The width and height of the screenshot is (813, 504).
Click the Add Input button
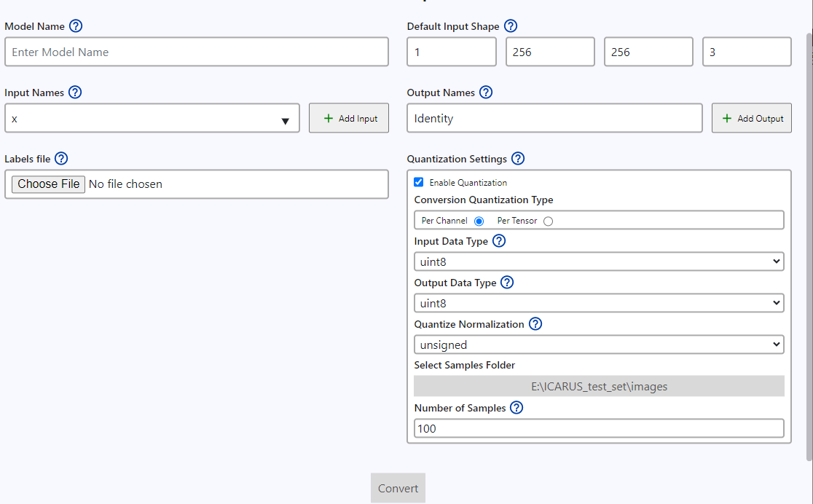[x=349, y=118]
